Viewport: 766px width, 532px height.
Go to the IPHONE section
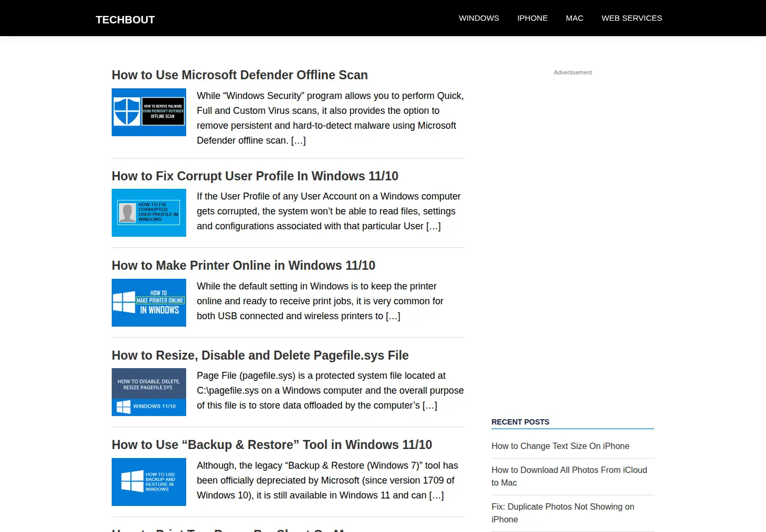point(532,18)
